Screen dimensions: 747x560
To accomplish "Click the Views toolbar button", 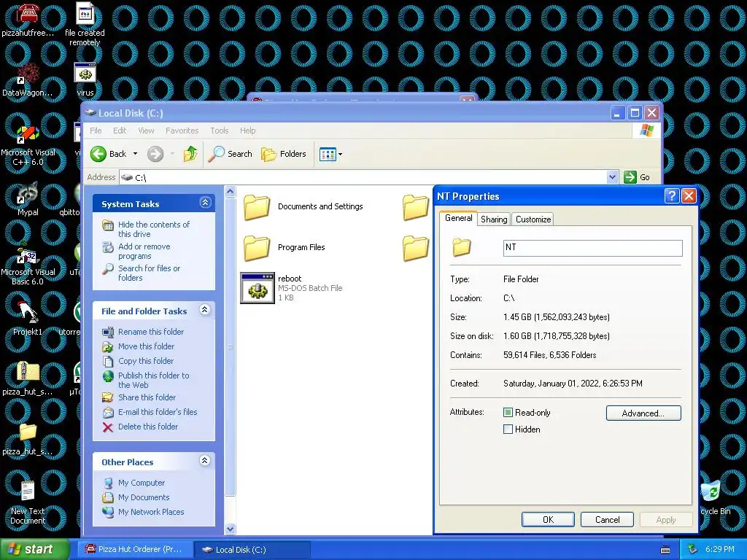I will (x=328, y=155).
